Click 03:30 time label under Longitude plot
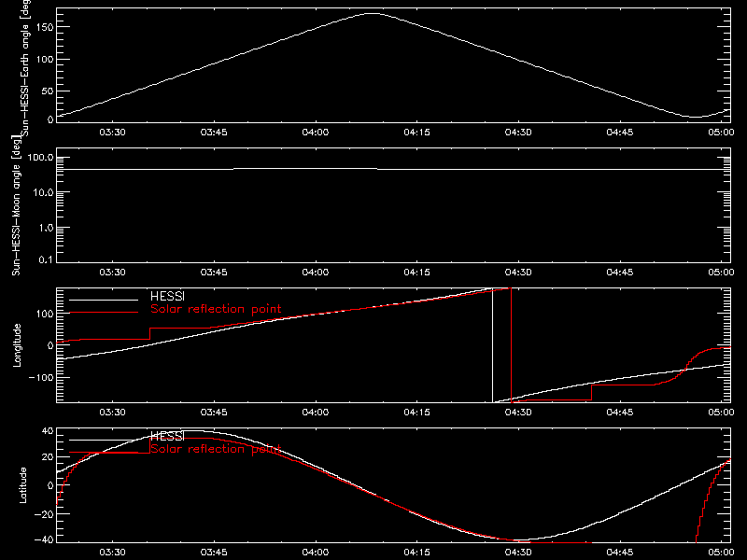The image size is (747, 560). point(112,412)
